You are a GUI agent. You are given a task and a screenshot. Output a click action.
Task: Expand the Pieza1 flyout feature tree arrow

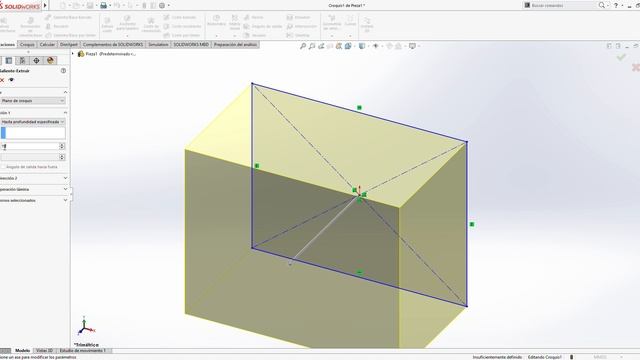(x=73, y=54)
